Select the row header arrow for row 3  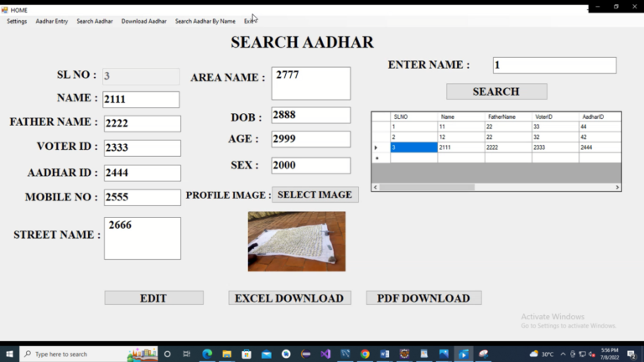click(377, 147)
